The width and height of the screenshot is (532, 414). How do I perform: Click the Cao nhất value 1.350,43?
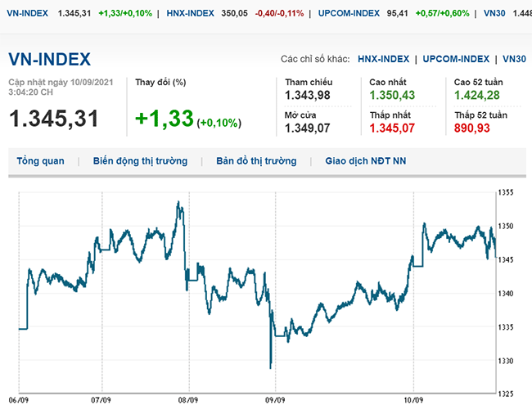(393, 97)
